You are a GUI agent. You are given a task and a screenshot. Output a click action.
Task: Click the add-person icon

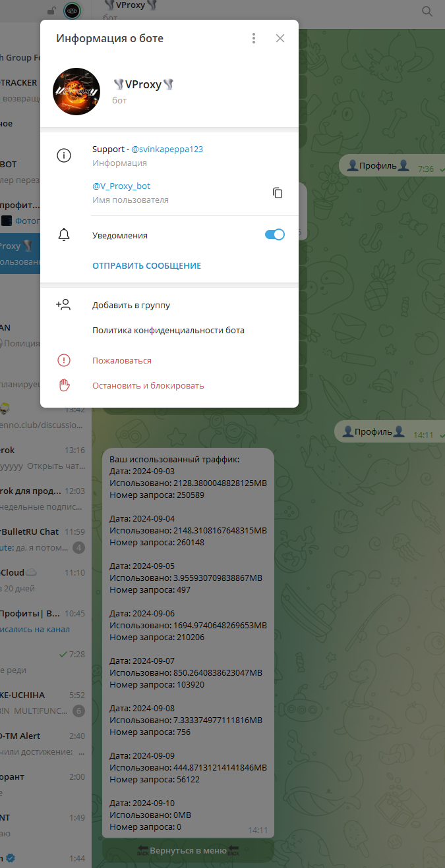point(63,305)
